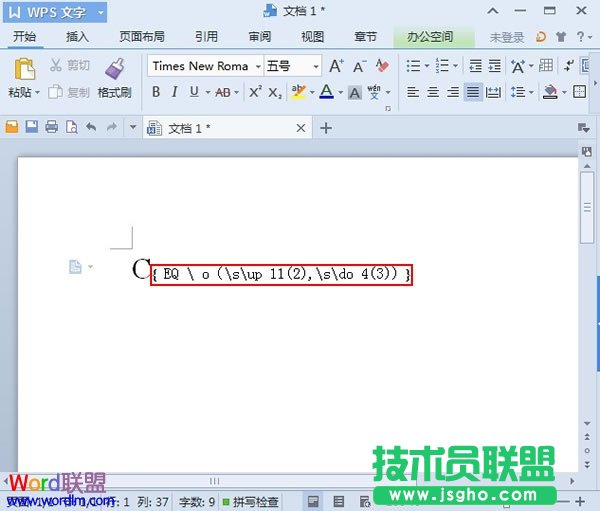The image size is (600, 511).
Task: Click the font color A swatch
Action: (325, 92)
